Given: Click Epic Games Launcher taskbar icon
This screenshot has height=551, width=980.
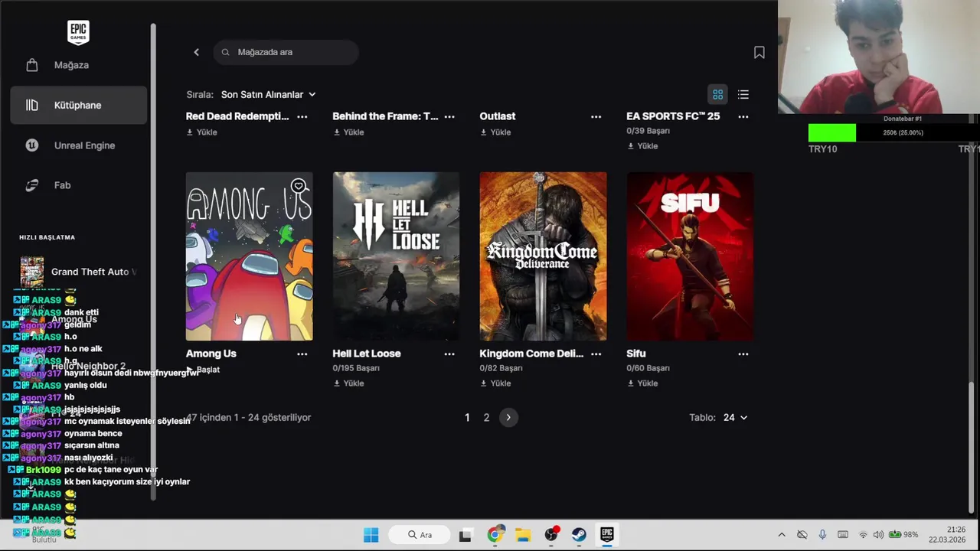Looking at the screenshot, I should tap(606, 535).
